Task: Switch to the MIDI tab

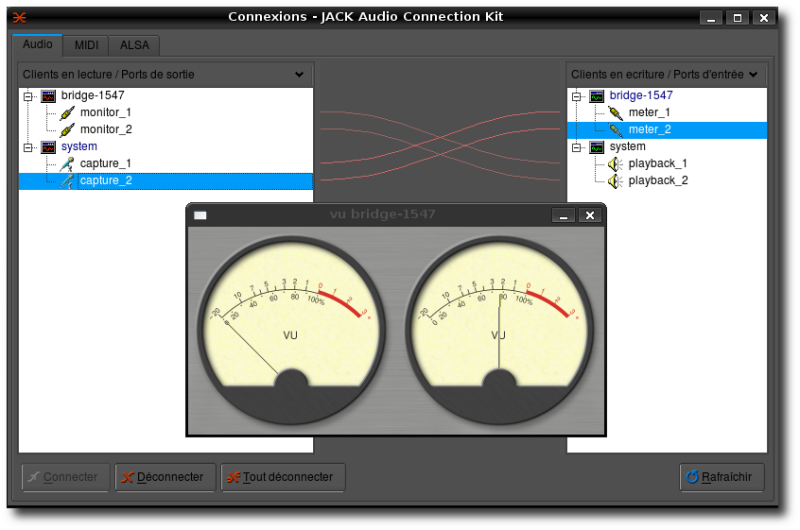Action: (86, 45)
